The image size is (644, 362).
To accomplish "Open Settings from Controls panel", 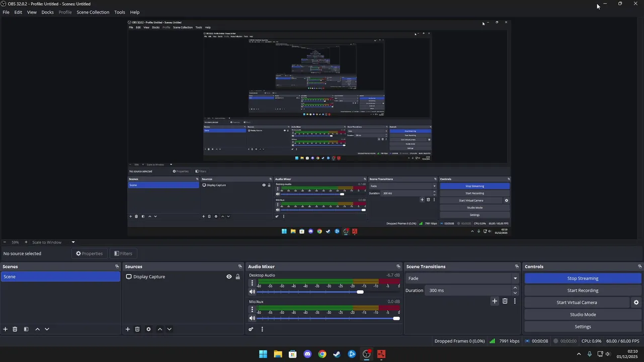I will [583, 327].
